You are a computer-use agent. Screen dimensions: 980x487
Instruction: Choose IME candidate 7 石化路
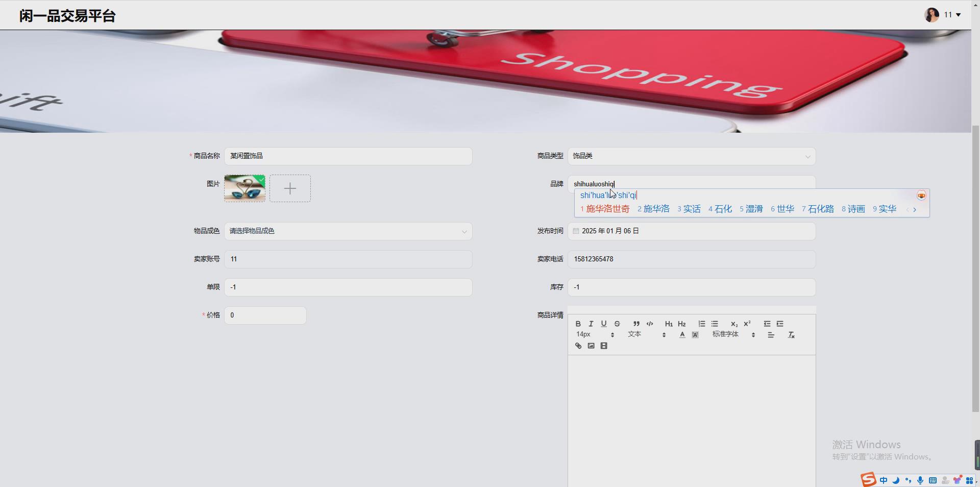[818, 209]
